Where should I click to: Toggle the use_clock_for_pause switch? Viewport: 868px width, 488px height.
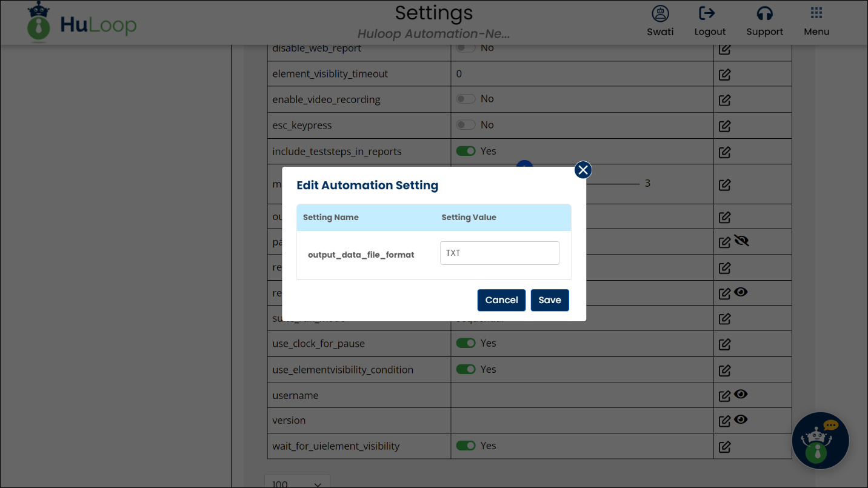[x=466, y=343]
